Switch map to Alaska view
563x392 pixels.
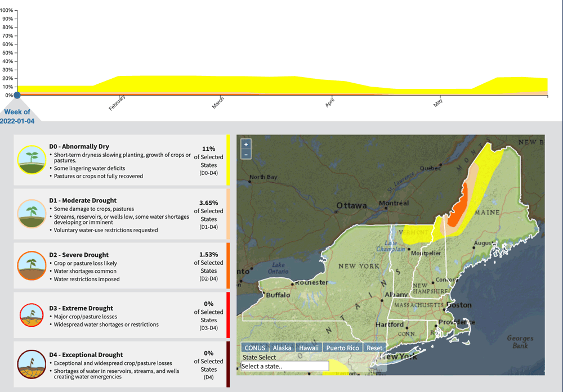[x=282, y=348]
